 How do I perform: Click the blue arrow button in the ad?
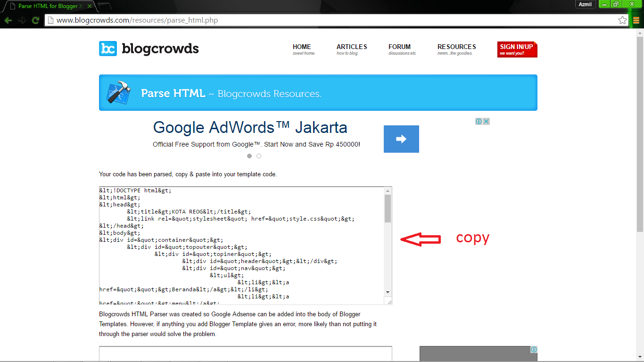click(401, 139)
